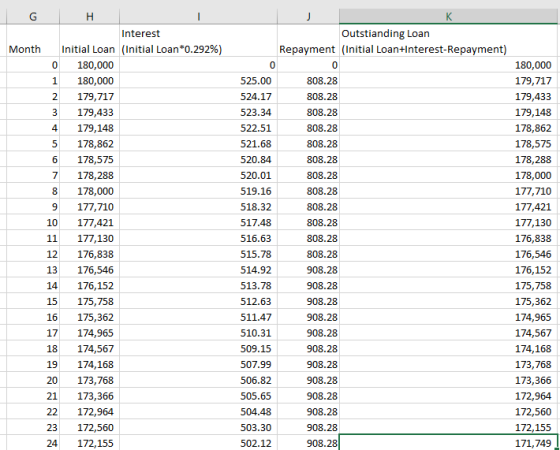Select column I header
Viewport: 560px width, 450px height.
198,16
